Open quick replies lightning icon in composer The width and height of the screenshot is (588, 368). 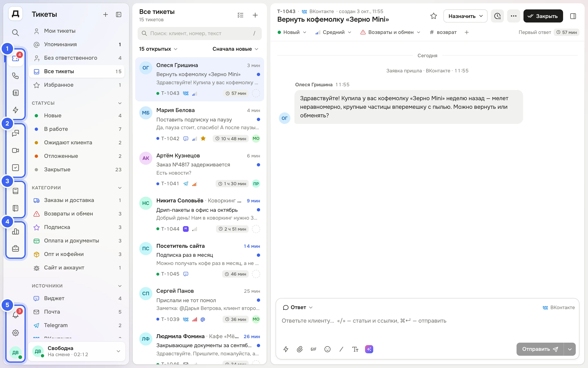(286, 349)
